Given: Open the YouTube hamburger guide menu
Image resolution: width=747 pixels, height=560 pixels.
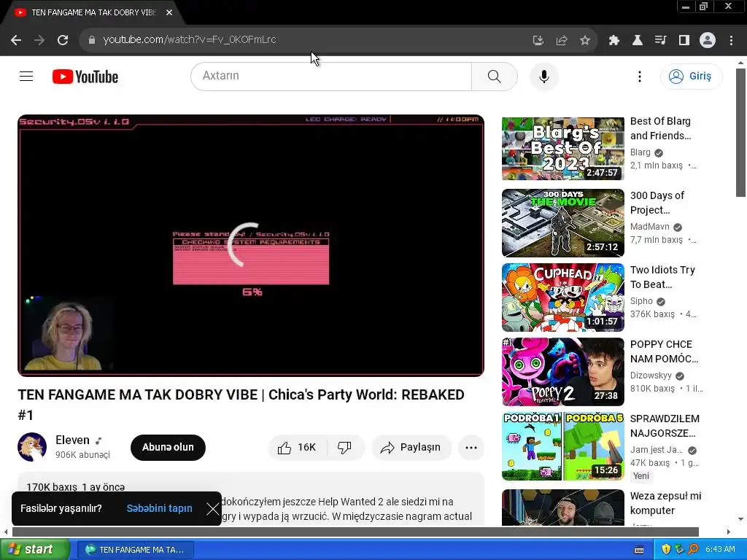Looking at the screenshot, I should pyautogui.click(x=26, y=76).
